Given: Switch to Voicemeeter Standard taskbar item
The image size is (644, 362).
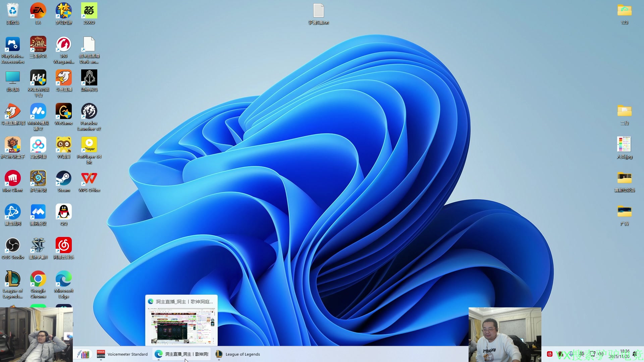Looking at the screenshot, I should pos(122,354).
